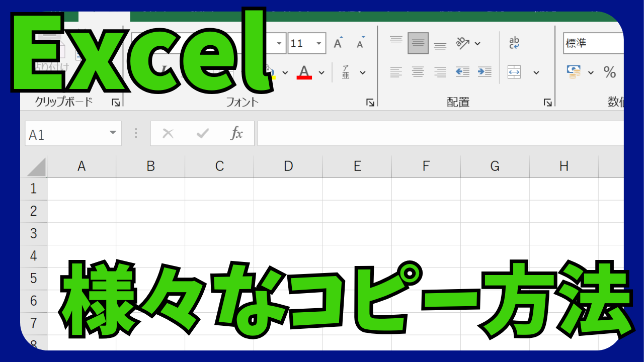Center cell text horizontally
644x362 pixels.
418,72
